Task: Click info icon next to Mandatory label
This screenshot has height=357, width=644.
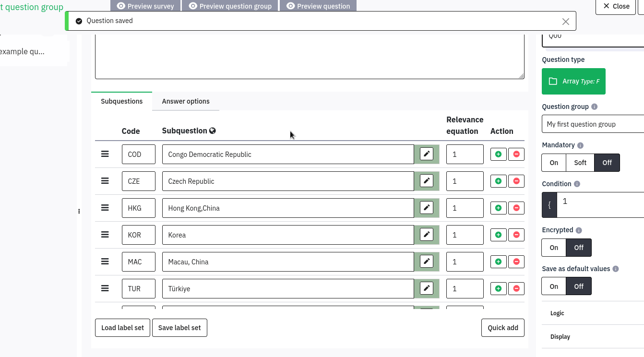Action: click(580, 145)
